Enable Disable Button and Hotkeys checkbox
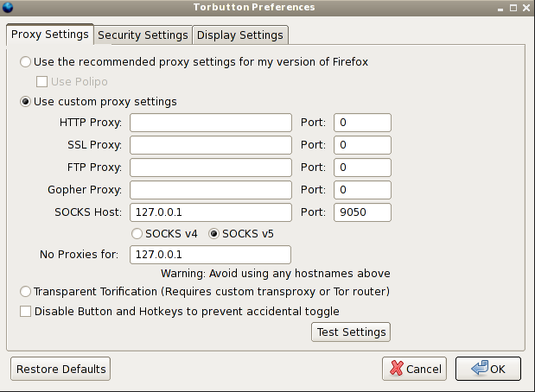Screen dimensions: 535x392 tap(25, 311)
